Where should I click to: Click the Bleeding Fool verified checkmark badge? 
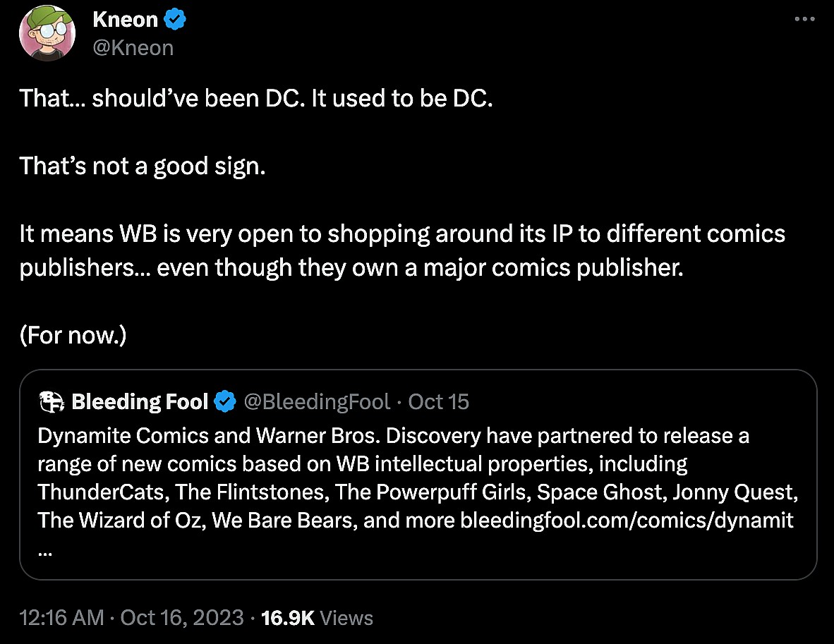click(x=225, y=402)
